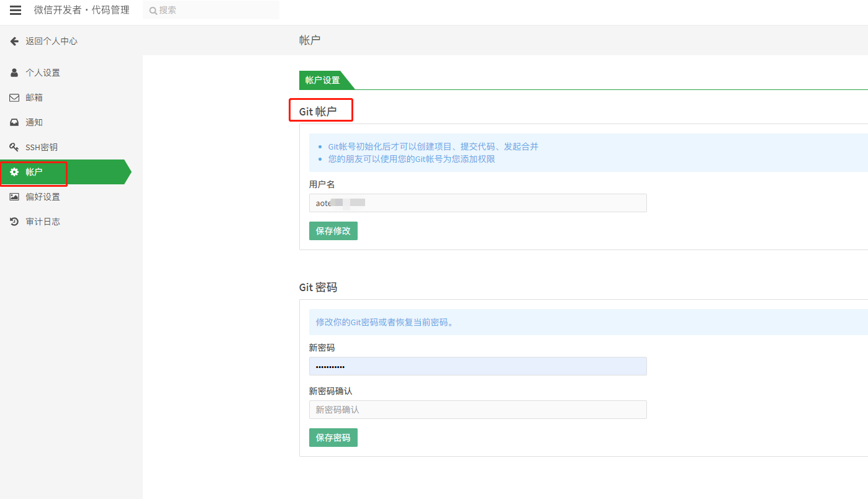The height and width of the screenshot is (499, 868).
Task: Click the 用户名 input field
Action: click(478, 203)
